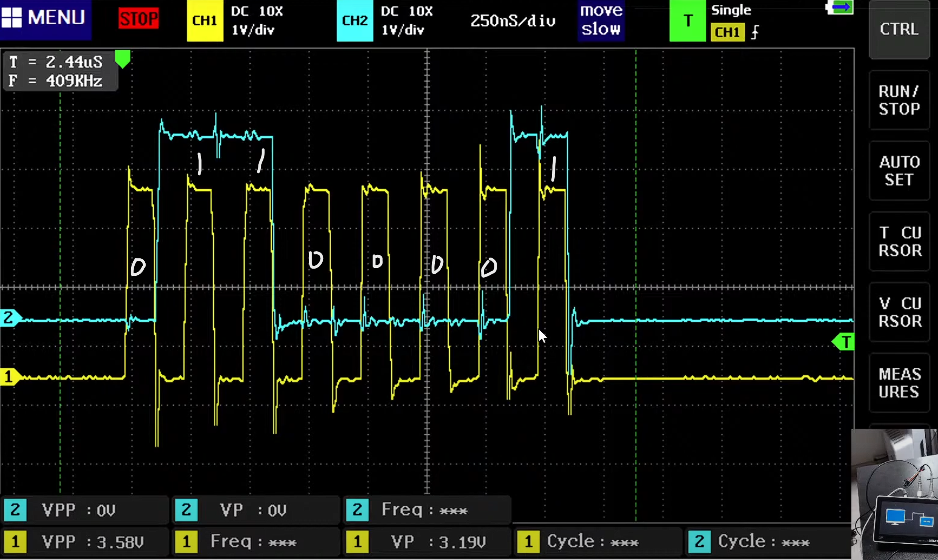This screenshot has width=938, height=560.
Task: Click the green T trigger badge
Action: coord(687,20)
